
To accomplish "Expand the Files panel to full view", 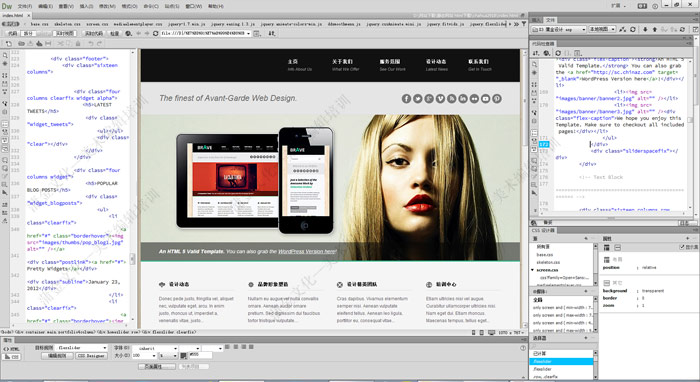I will (x=695, y=29).
